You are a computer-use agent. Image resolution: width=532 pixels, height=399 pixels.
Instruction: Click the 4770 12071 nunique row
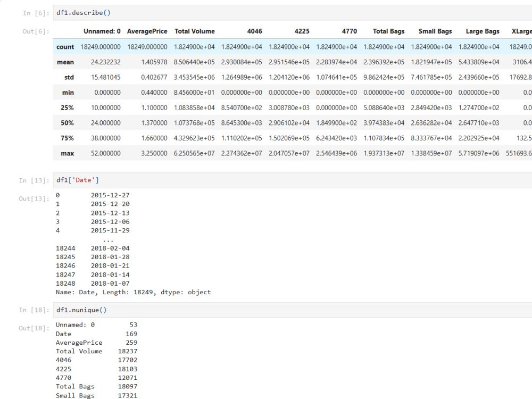pos(97,378)
